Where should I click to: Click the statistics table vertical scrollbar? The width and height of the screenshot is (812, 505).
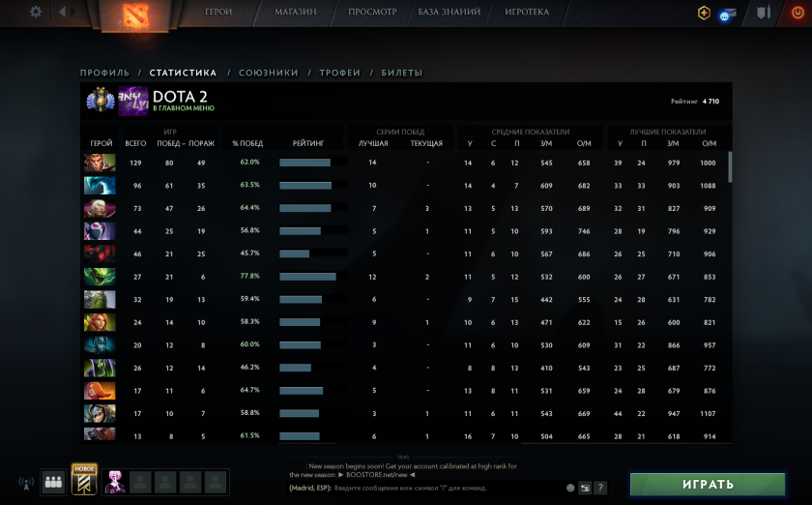point(730,167)
